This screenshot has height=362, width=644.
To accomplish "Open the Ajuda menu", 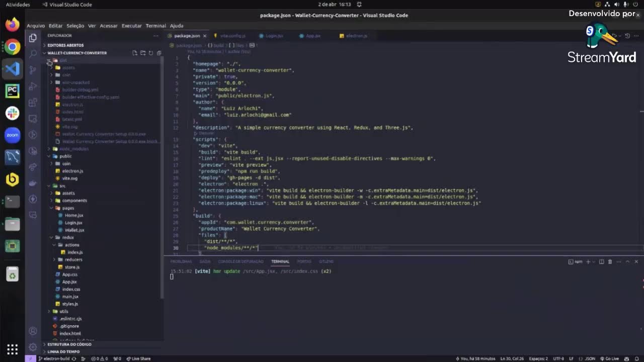I will [177, 26].
